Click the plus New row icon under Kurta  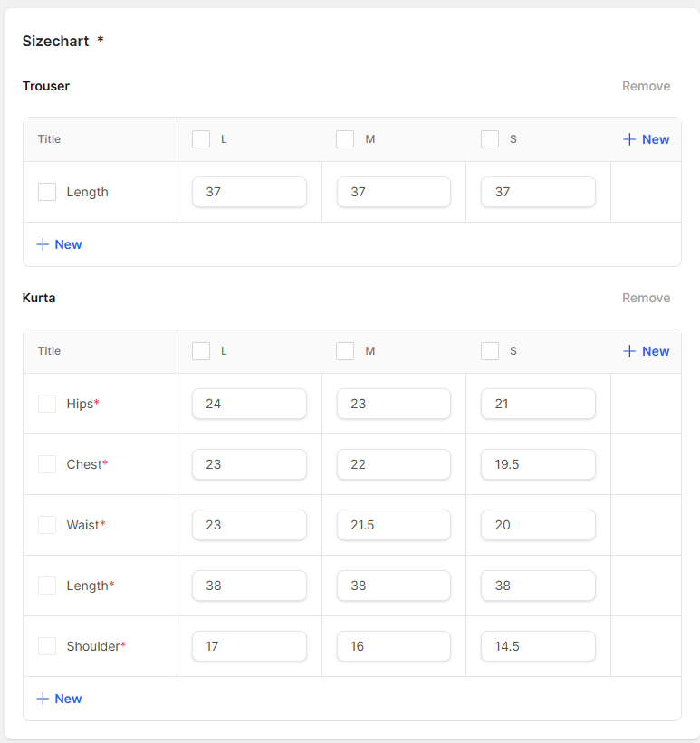(x=43, y=699)
